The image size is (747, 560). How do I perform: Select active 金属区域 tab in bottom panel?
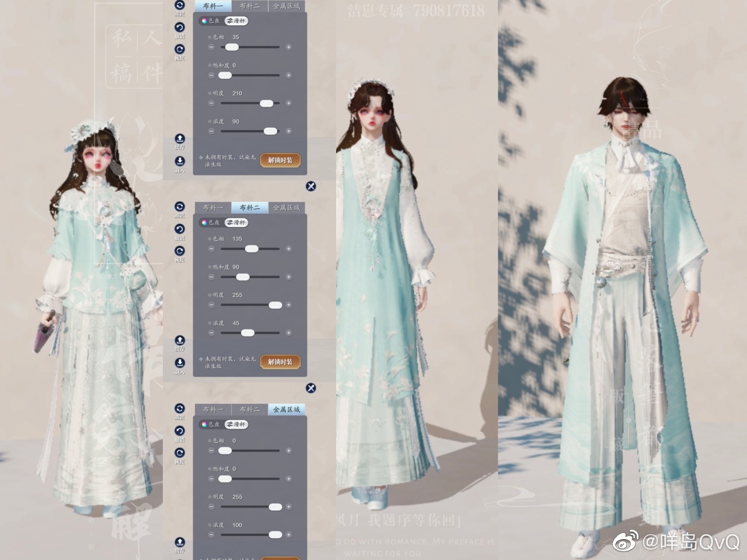(x=287, y=409)
